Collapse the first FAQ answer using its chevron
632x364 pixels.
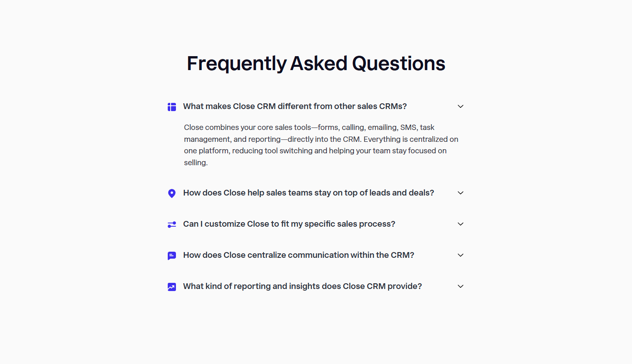tap(460, 106)
